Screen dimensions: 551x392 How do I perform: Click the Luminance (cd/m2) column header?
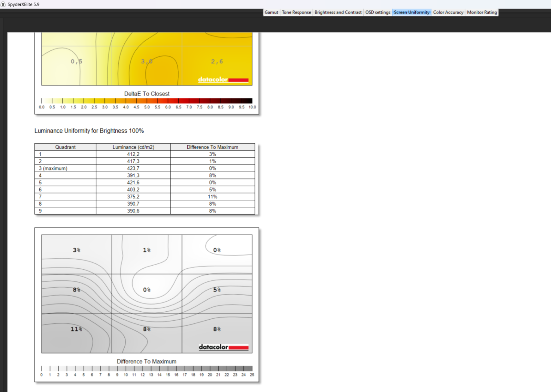pyautogui.click(x=133, y=147)
